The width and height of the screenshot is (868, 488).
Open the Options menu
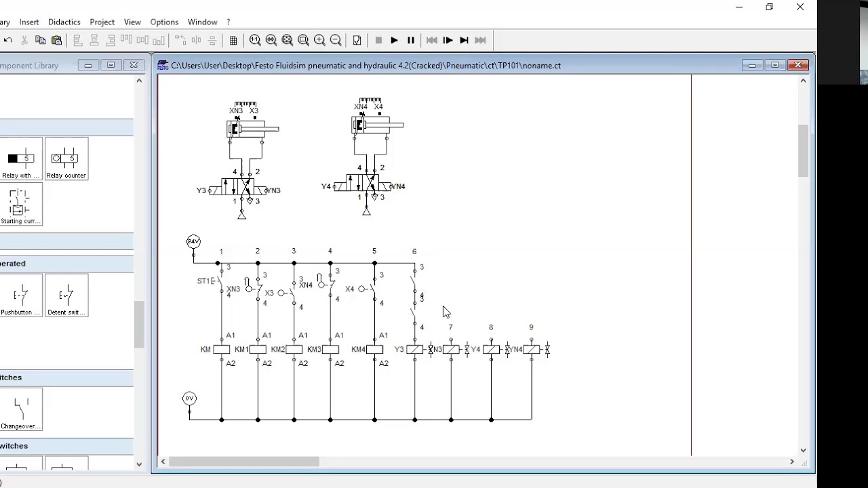point(164,22)
